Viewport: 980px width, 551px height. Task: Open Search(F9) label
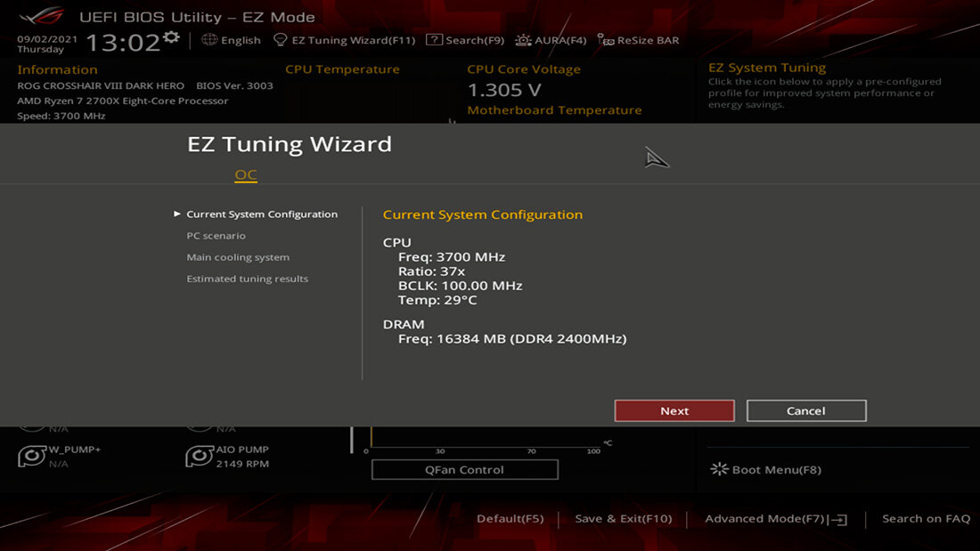(475, 40)
